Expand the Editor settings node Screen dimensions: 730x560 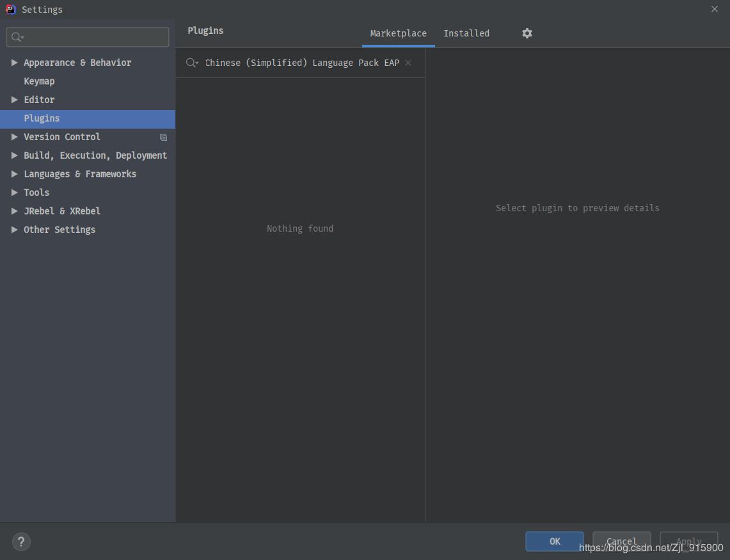[14, 100]
